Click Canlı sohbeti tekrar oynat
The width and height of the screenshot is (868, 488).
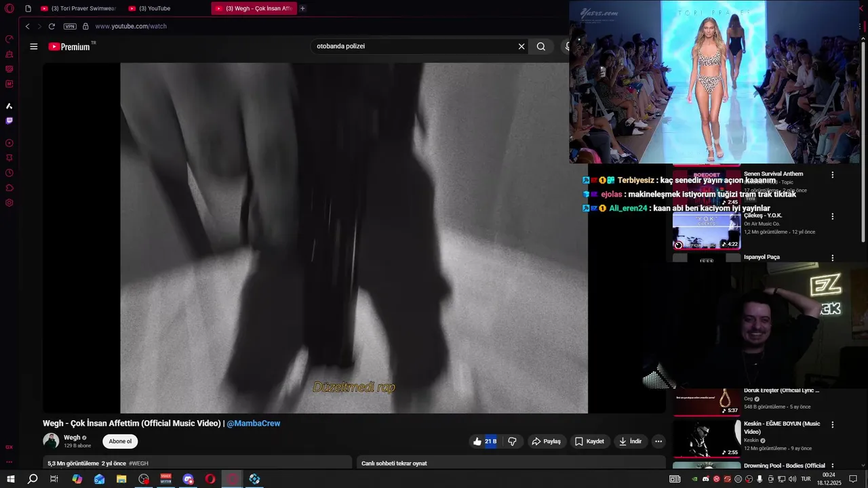point(394,464)
